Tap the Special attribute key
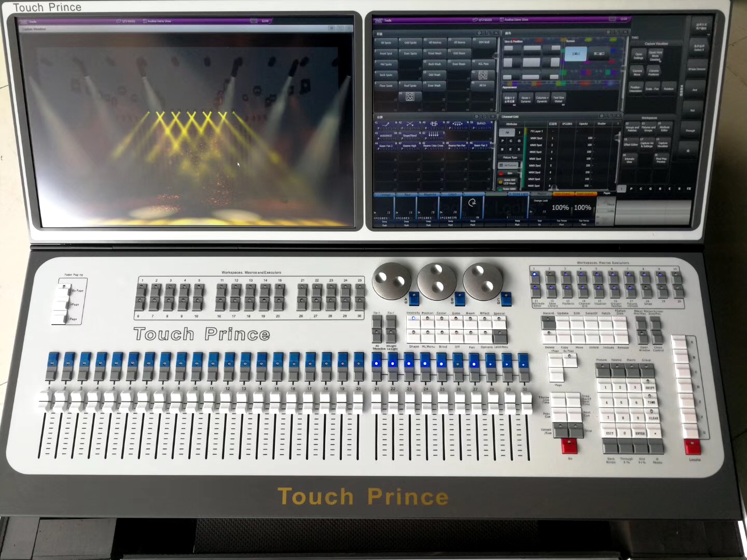This screenshot has height=560, width=747. click(x=500, y=321)
